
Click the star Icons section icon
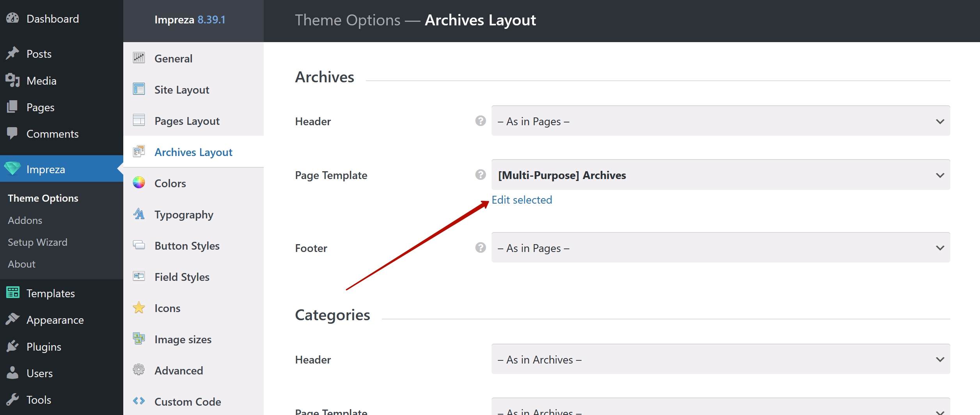(x=139, y=307)
